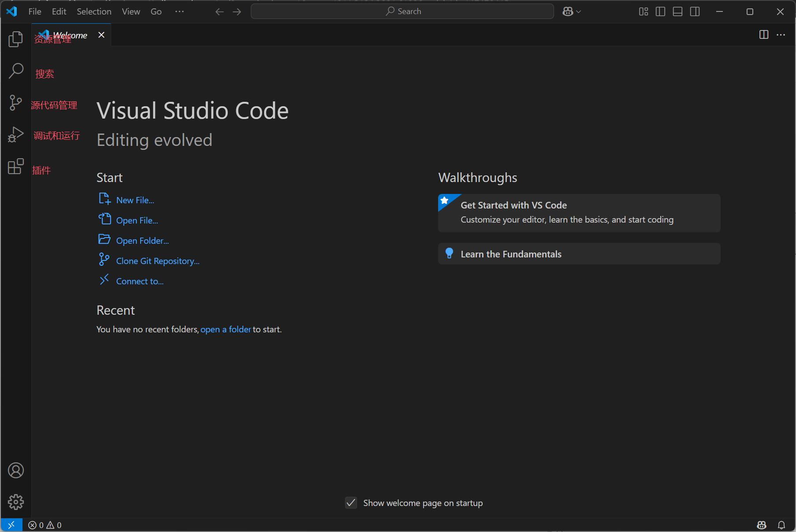This screenshot has width=796, height=532.
Task: Open Get Started with VS Code walkthrough
Action: [x=579, y=213]
